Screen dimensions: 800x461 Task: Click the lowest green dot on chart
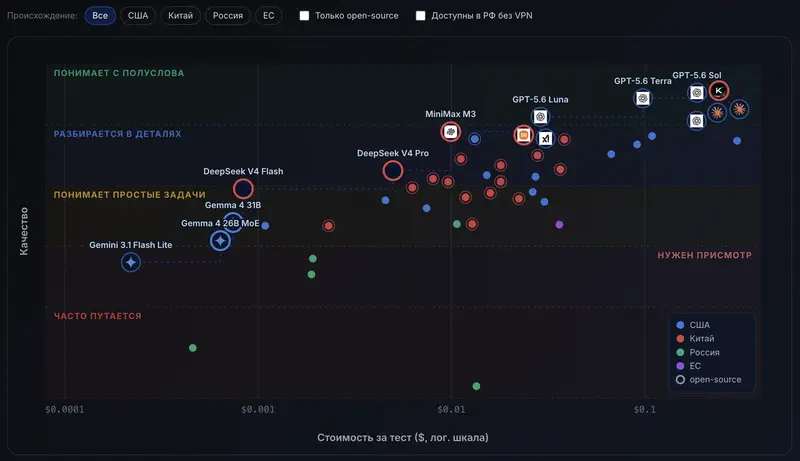pos(476,386)
